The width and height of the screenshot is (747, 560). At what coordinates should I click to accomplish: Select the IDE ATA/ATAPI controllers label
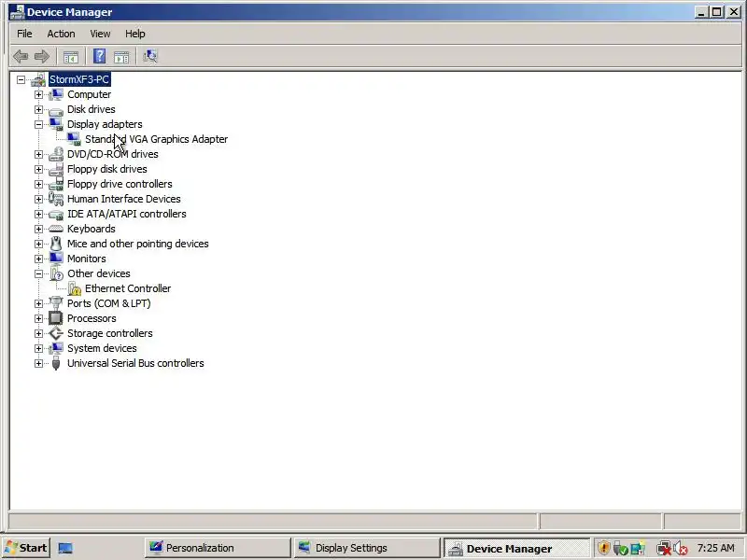click(127, 214)
